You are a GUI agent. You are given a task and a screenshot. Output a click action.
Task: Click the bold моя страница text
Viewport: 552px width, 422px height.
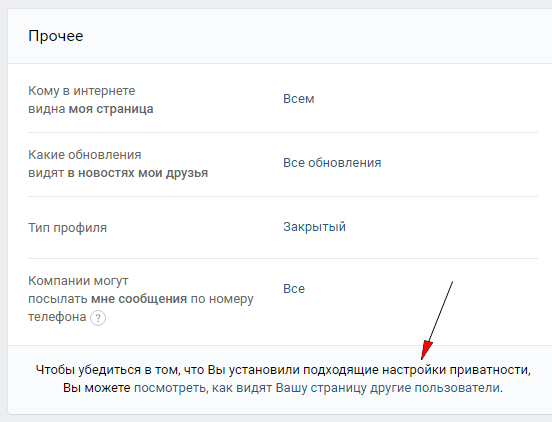tap(111, 109)
